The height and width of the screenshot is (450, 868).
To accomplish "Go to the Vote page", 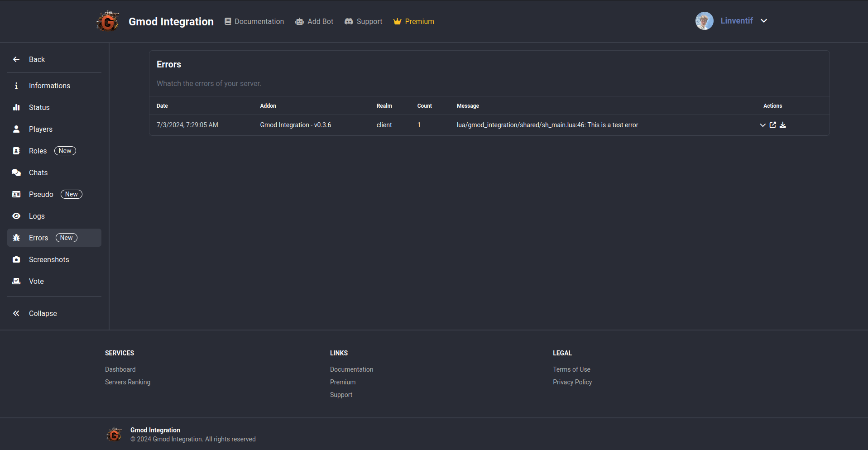I will coord(36,281).
